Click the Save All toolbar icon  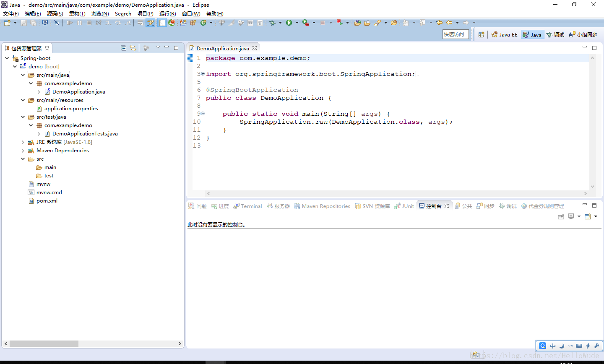tap(33, 23)
